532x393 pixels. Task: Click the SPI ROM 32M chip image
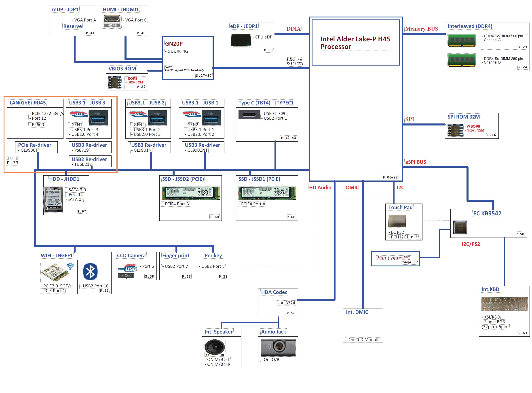click(455, 131)
